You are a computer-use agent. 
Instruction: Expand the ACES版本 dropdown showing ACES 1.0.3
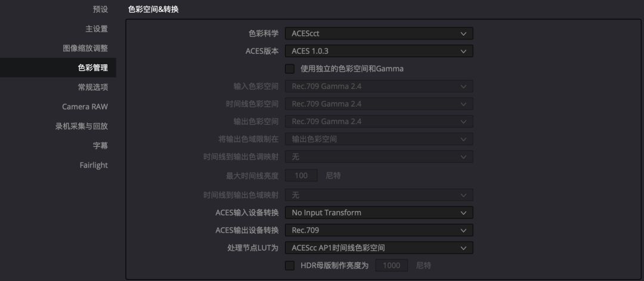pyautogui.click(x=379, y=51)
